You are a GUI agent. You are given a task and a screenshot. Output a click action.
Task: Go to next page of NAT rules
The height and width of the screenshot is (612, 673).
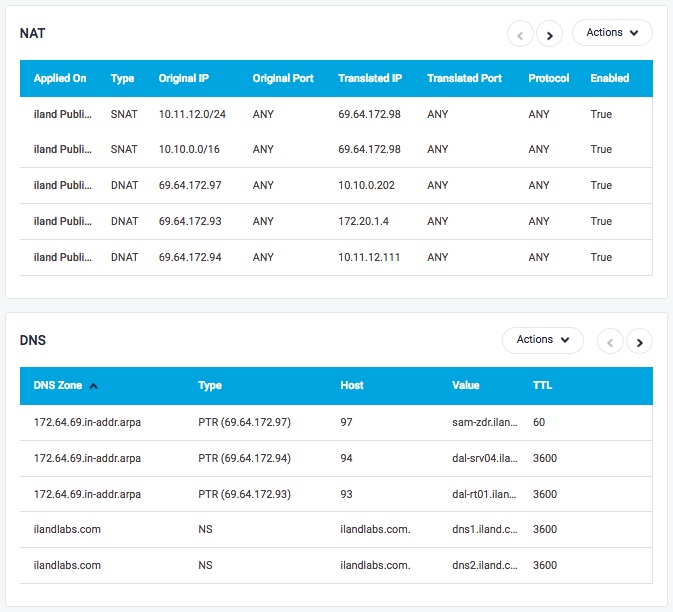(x=549, y=34)
